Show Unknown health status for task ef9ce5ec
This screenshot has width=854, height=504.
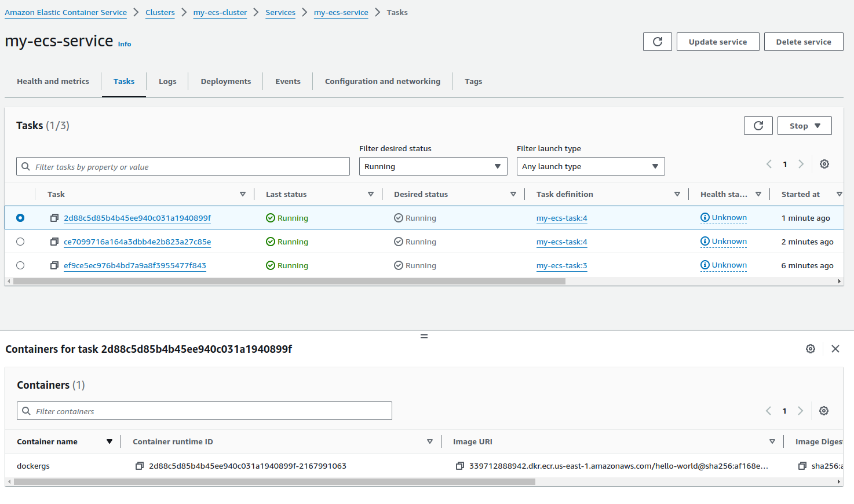(724, 265)
